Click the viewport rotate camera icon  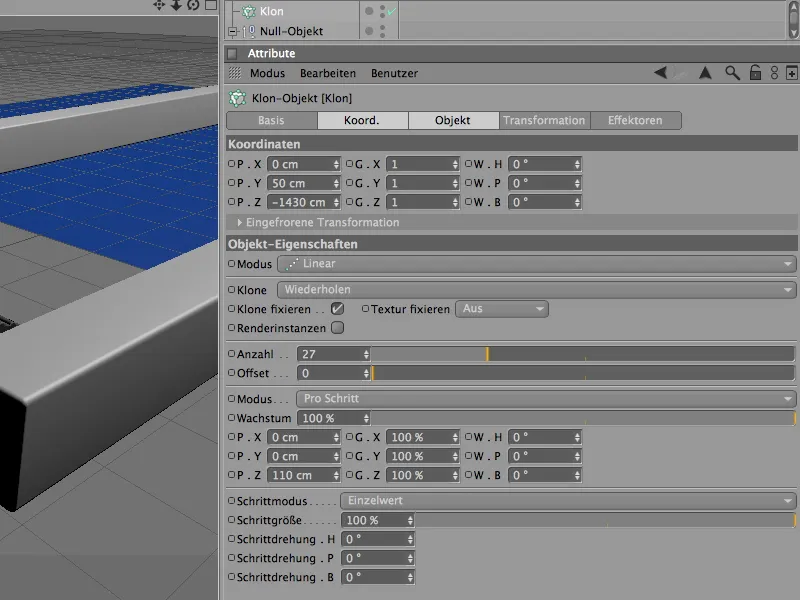click(x=193, y=6)
